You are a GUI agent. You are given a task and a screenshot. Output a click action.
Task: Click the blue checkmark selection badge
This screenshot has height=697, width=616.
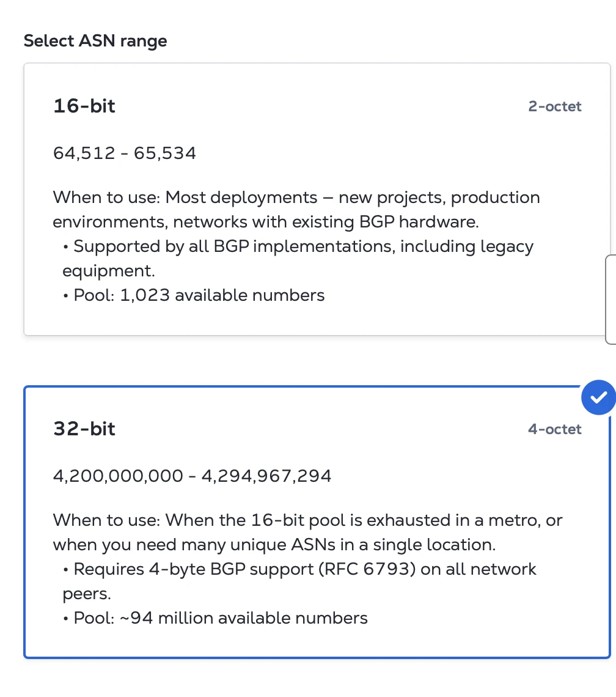tap(598, 397)
